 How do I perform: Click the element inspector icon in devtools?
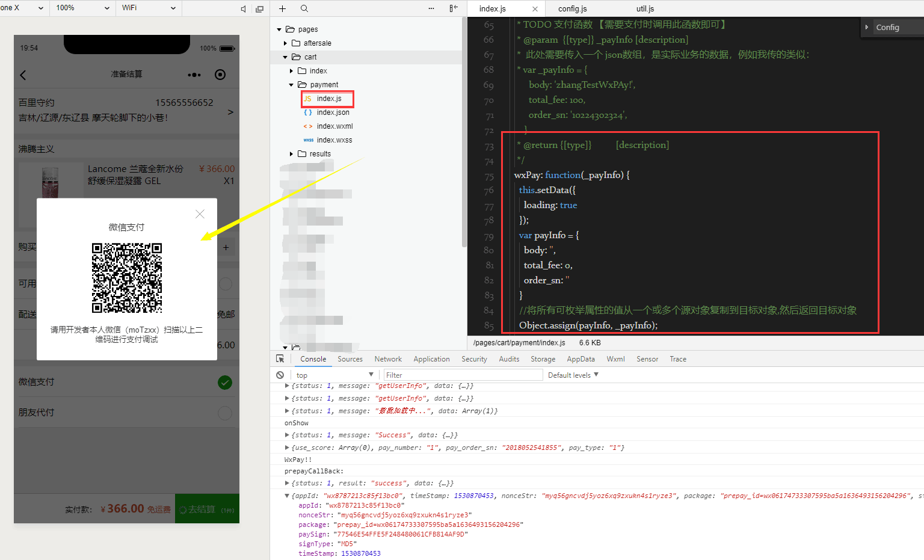[x=280, y=358]
